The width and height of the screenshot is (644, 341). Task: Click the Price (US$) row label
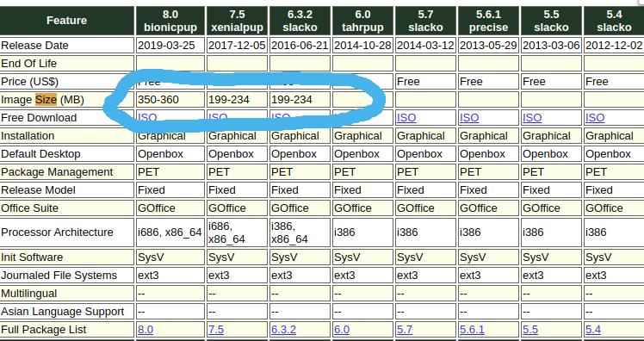[x=30, y=81]
